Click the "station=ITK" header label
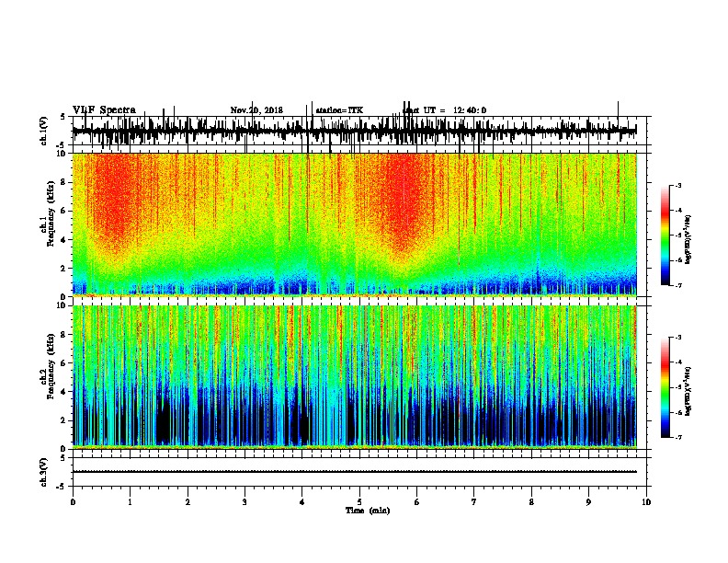The height and width of the screenshot is (563, 728). coord(339,110)
